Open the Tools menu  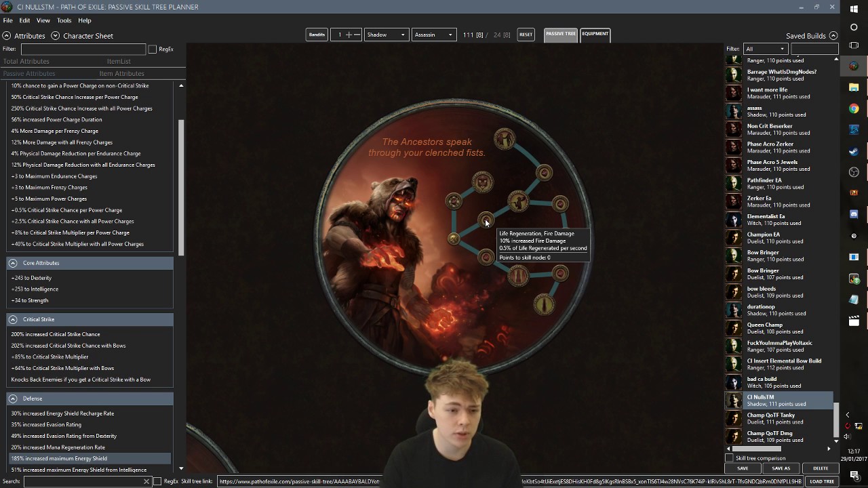tap(64, 20)
